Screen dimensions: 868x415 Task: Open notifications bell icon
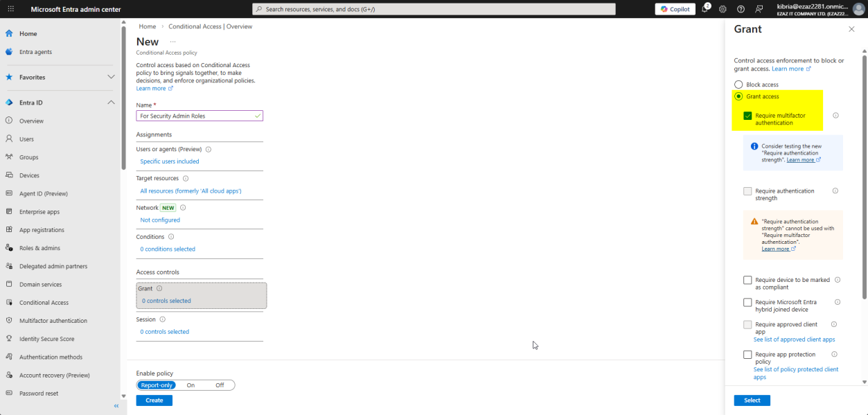pos(706,9)
